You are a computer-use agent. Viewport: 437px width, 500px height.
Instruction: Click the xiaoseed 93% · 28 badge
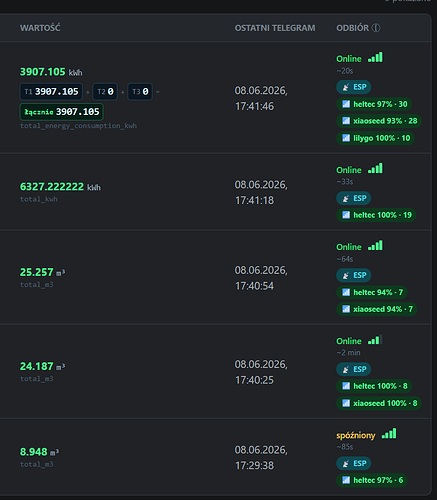(x=379, y=121)
